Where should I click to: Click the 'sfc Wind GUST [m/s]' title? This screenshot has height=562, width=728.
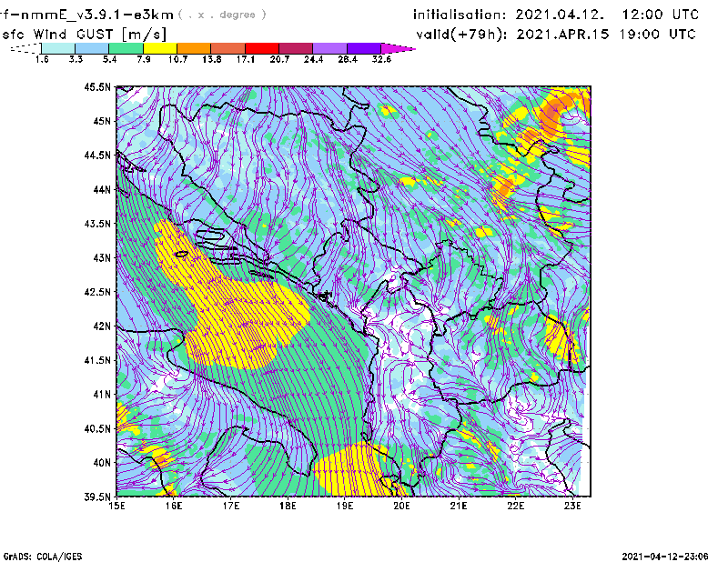(84, 35)
